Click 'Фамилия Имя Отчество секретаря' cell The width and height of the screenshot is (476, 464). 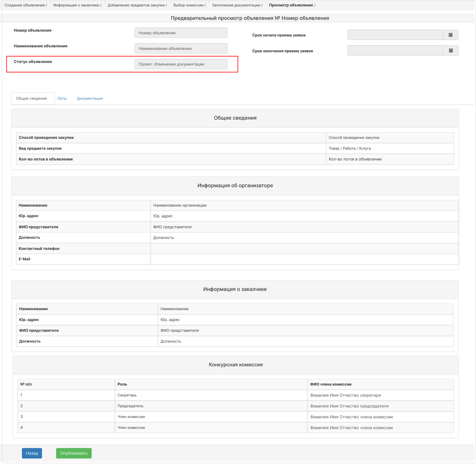(380, 395)
